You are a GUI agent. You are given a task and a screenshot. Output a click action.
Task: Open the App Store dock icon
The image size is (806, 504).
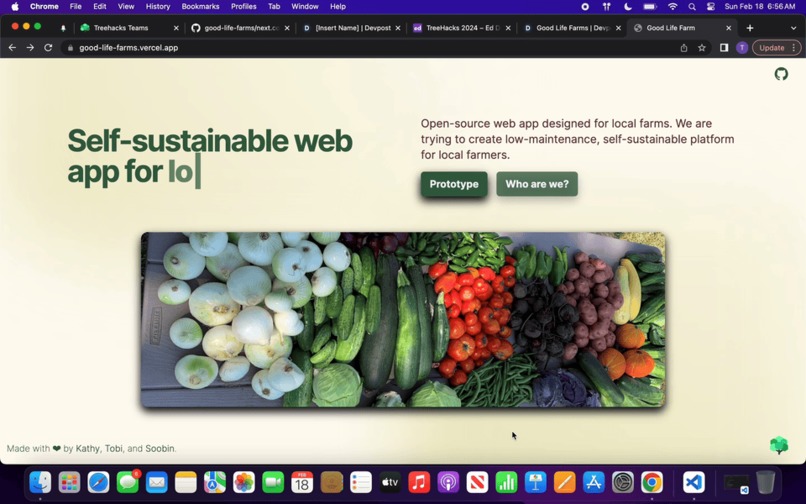[x=594, y=482]
